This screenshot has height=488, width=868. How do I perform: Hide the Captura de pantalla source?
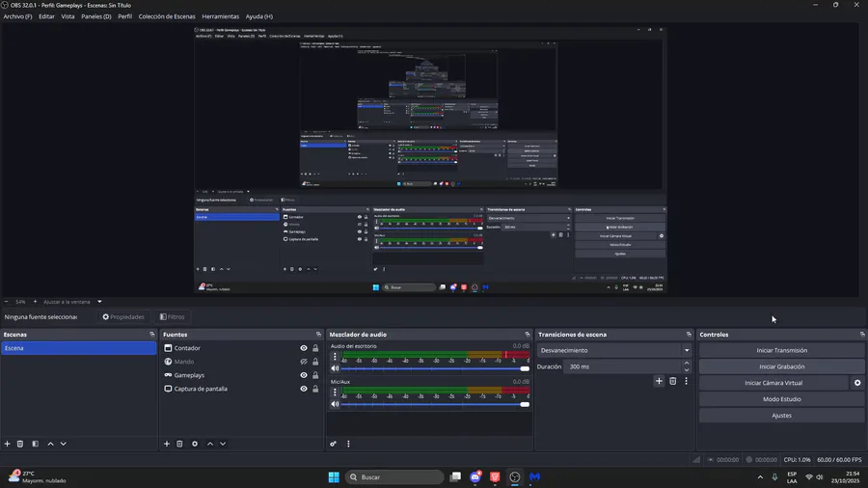point(304,389)
